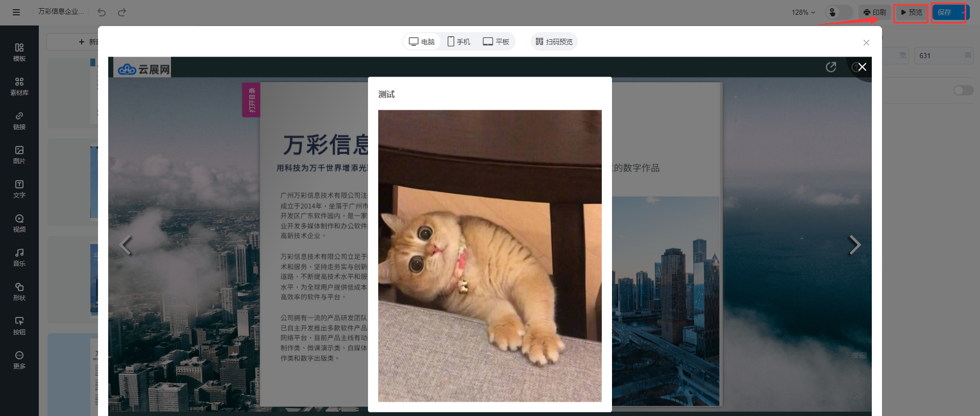Select the 文字 text tool
This screenshot has width=980, height=416.
click(x=19, y=189)
